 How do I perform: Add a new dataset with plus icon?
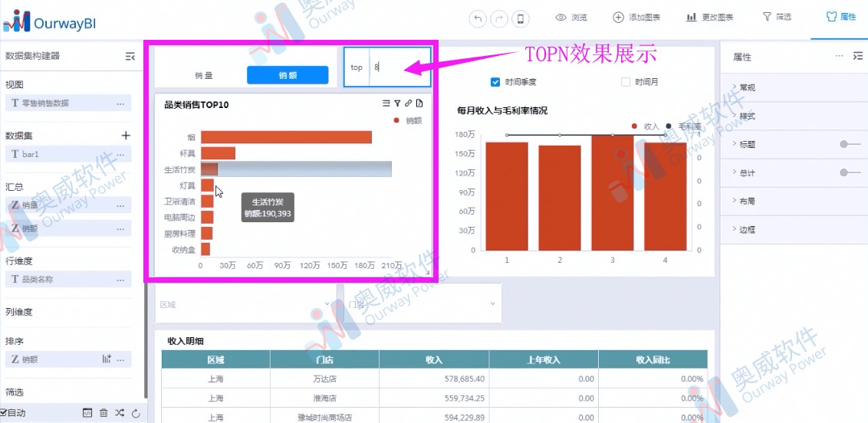click(x=126, y=136)
